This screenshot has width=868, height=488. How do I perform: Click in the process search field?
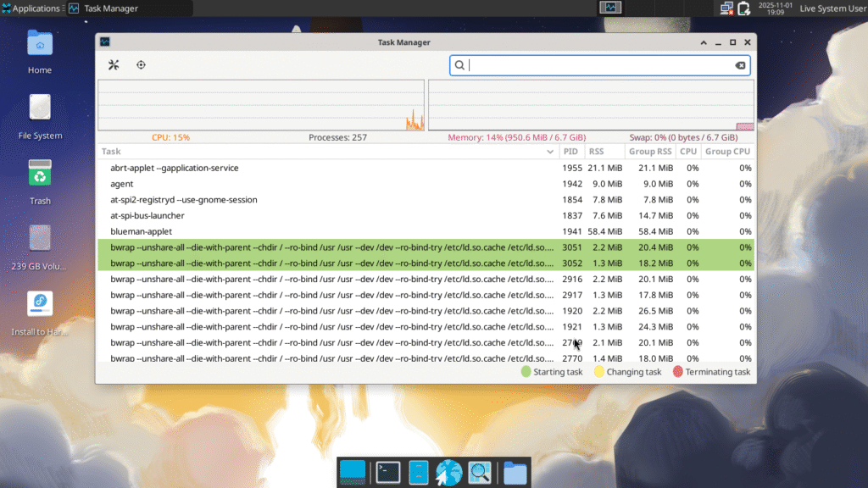point(593,66)
